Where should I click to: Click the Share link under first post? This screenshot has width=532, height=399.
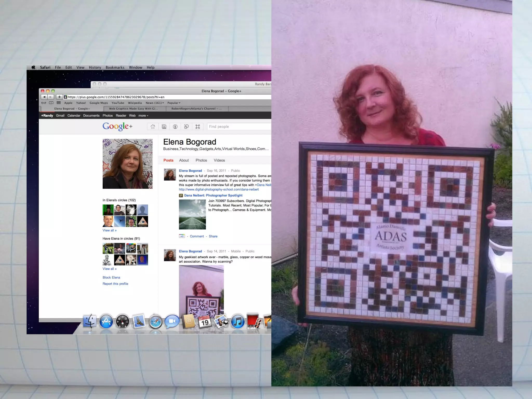click(x=213, y=236)
